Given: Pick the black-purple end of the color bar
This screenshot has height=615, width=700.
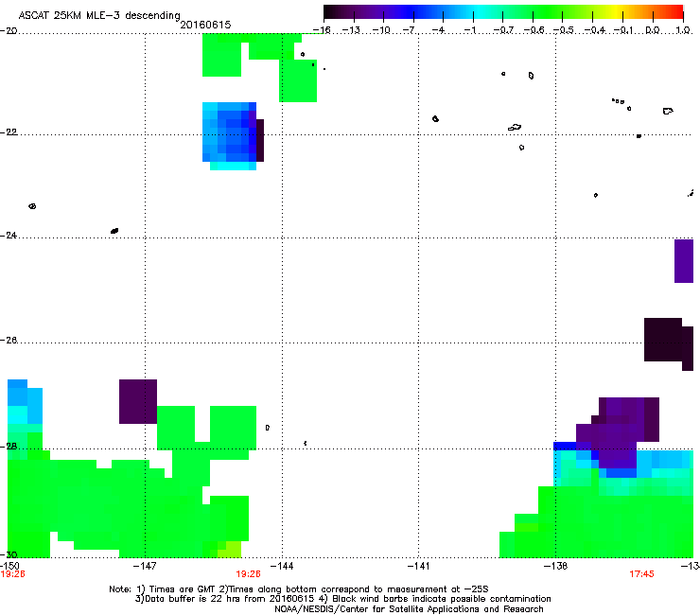Looking at the screenshot, I should 333,11.
